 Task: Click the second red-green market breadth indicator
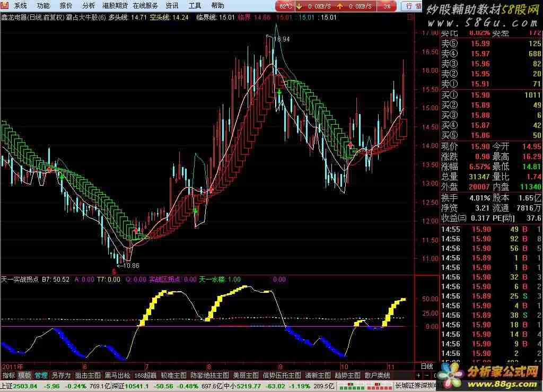point(379,386)
